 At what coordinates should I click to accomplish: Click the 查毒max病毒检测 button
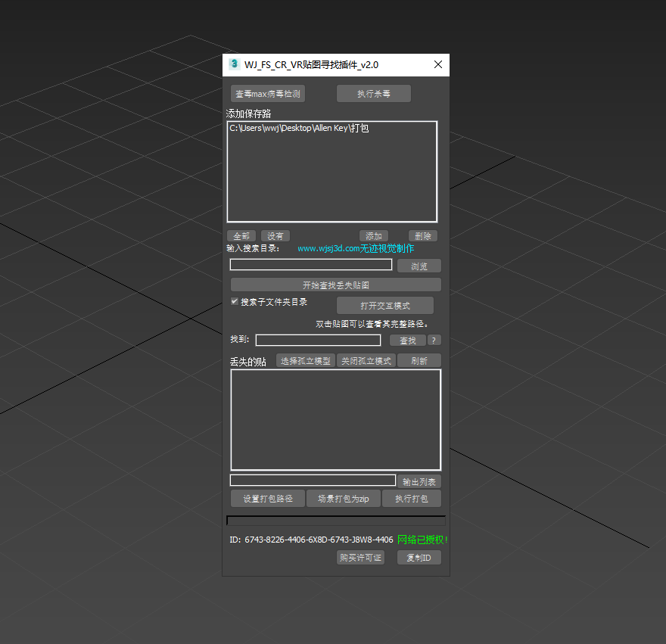pos(268,94)
